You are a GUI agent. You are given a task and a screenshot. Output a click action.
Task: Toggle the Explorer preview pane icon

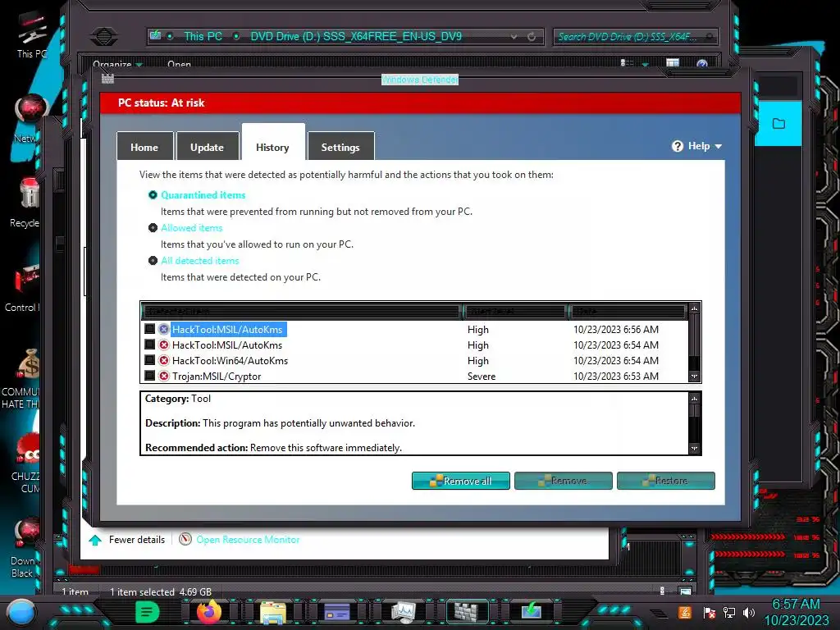(673, 63)
